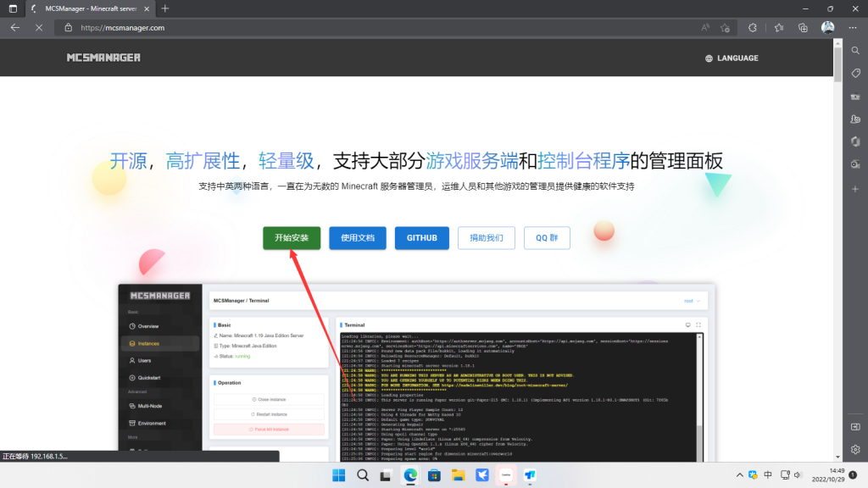Open sidebar tools briefcase icon
The height and width of the screenshot is (488, 868).
coord(855,97)
